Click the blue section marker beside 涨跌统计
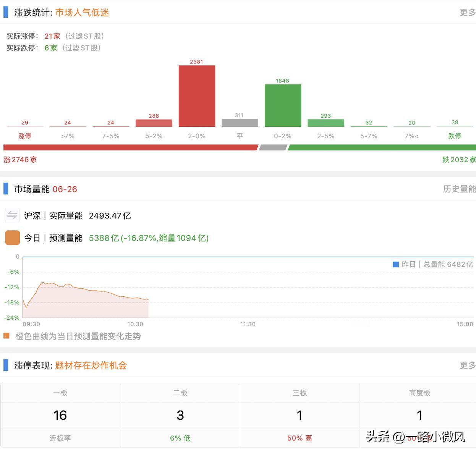 (5, 13)
